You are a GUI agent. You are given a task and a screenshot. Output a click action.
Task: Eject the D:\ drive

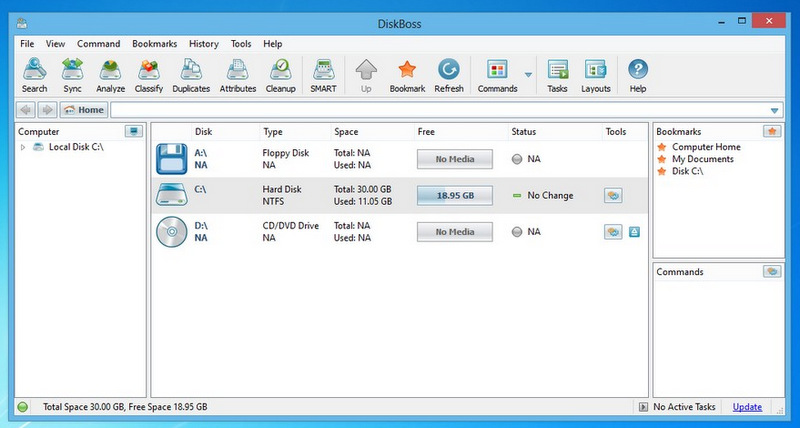(x=634, y=232)
